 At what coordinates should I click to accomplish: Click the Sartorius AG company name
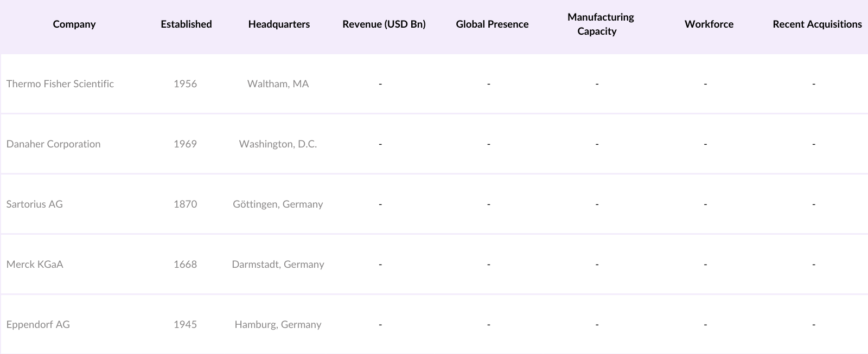[x=35, y=204]
